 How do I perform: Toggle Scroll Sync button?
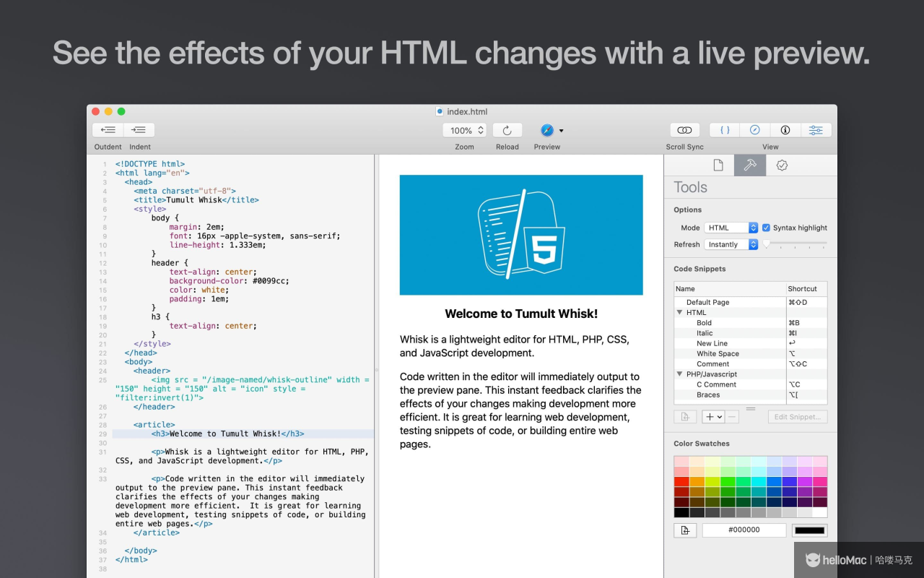(x=684, y=130)
